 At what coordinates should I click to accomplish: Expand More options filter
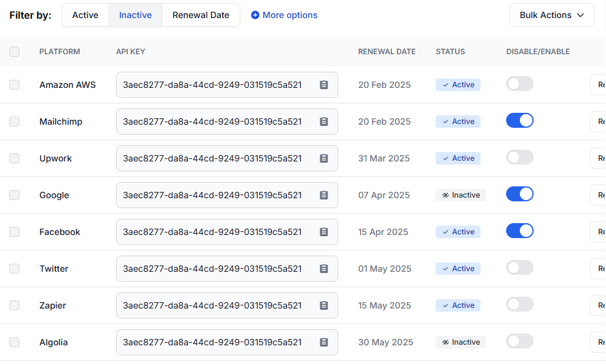click(x=284, y=15)
